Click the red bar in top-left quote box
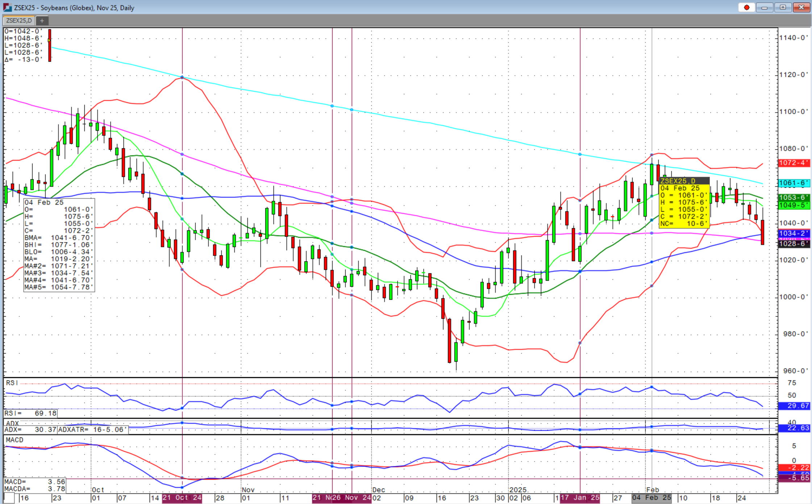This screenshot has height=504, width=812. (50, 45)
